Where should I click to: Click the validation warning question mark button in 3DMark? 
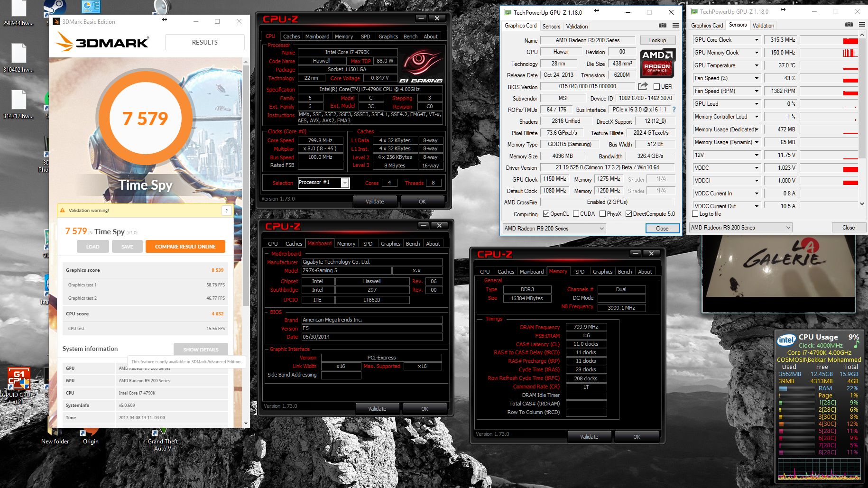click(x=227, y=211)
